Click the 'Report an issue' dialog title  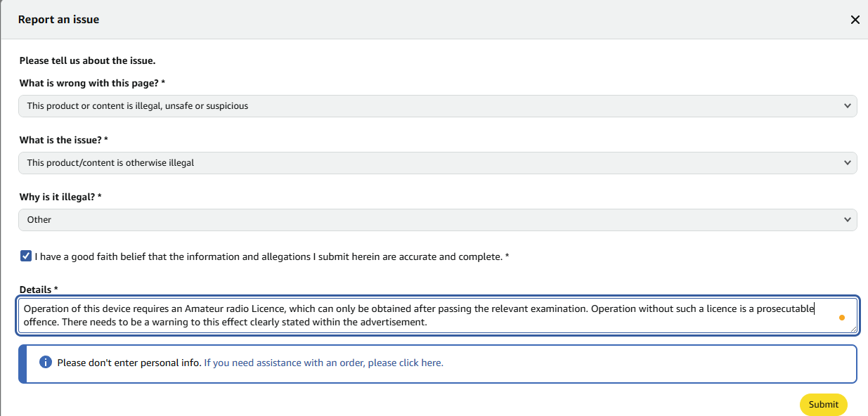[59, 20]
